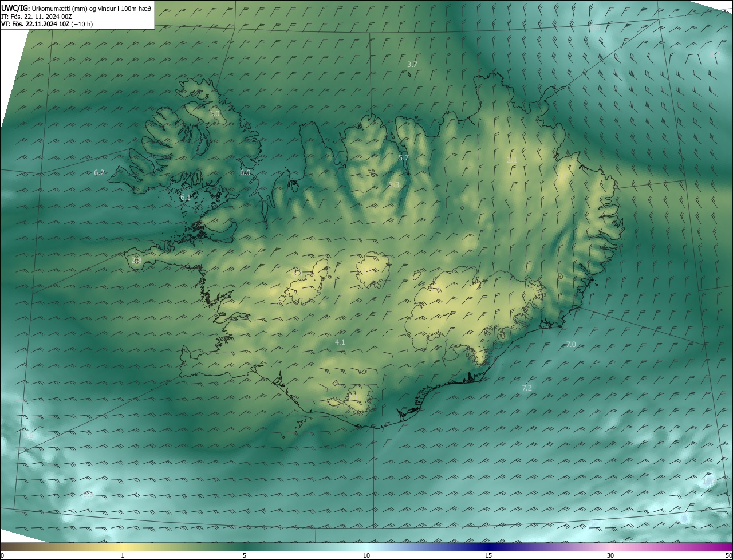Click the precipitable water colour scale bar
This screenshot has width=733, height=560.
point(366,547)
